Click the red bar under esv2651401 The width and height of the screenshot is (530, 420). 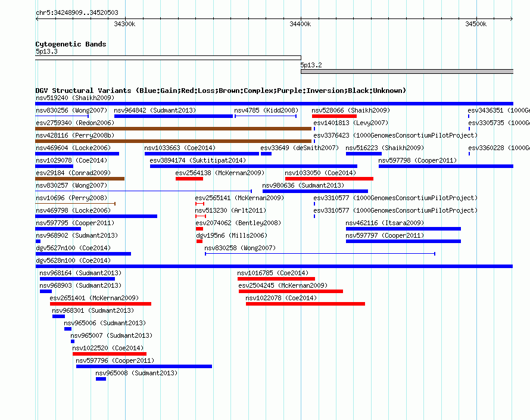[x=101, y=304]
